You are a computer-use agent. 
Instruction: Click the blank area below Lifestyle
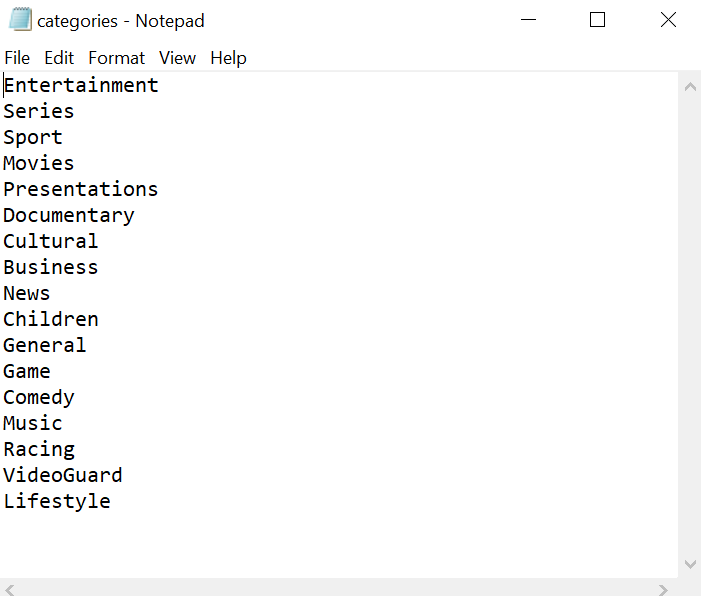point(339,545)
